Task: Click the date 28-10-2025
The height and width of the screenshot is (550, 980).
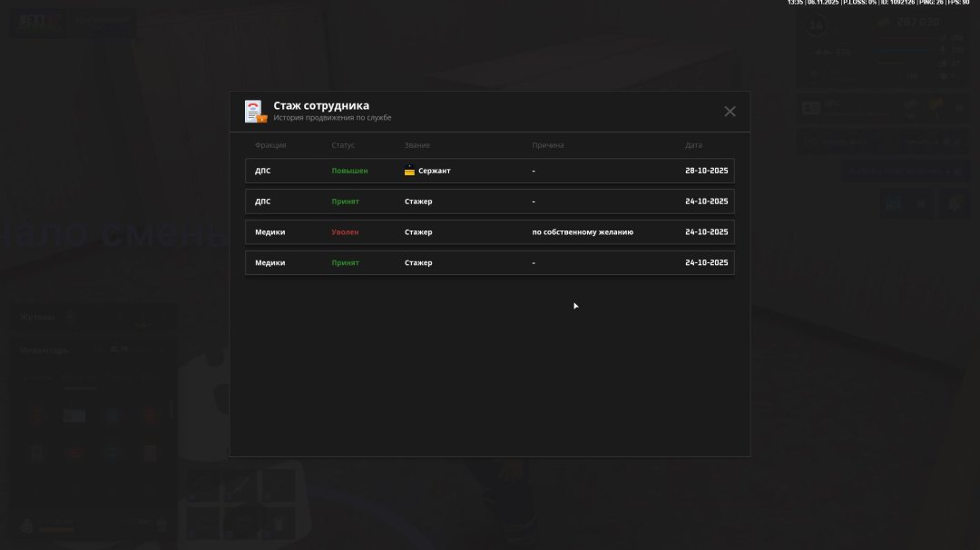Action: click(706, 171)
